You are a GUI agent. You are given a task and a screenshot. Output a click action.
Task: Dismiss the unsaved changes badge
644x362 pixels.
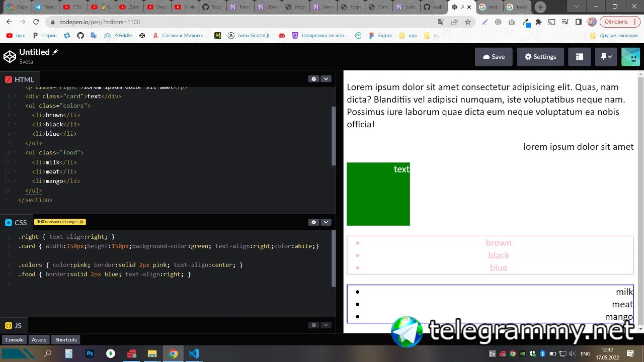pyautogui.click(x=82, y=222)
